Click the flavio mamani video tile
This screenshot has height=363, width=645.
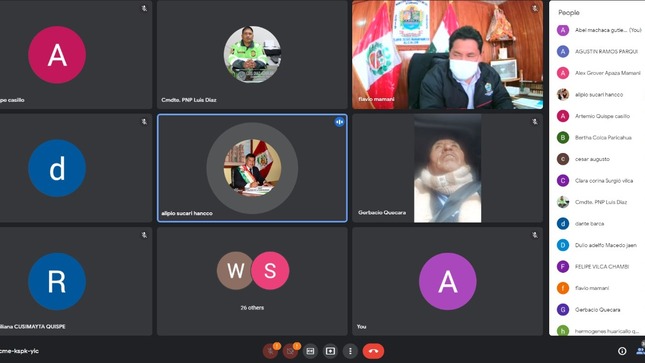[x=448, y=55]
